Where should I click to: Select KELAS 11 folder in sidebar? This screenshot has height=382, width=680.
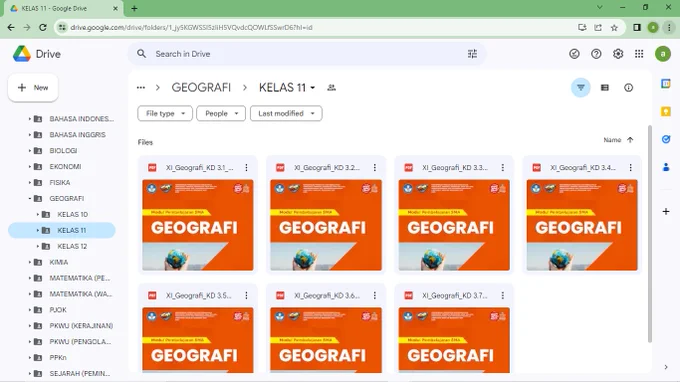coord(62,230)
